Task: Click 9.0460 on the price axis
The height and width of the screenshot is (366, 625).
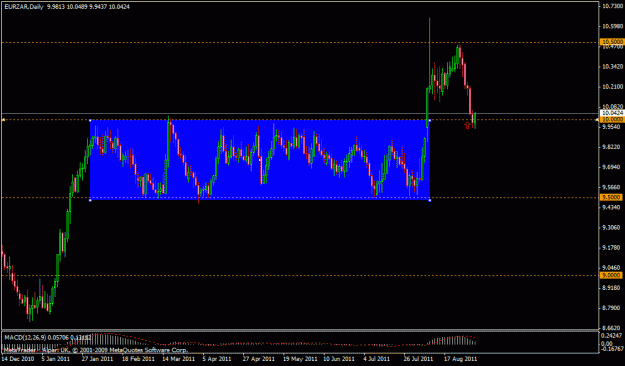Action: coord(612,268)
